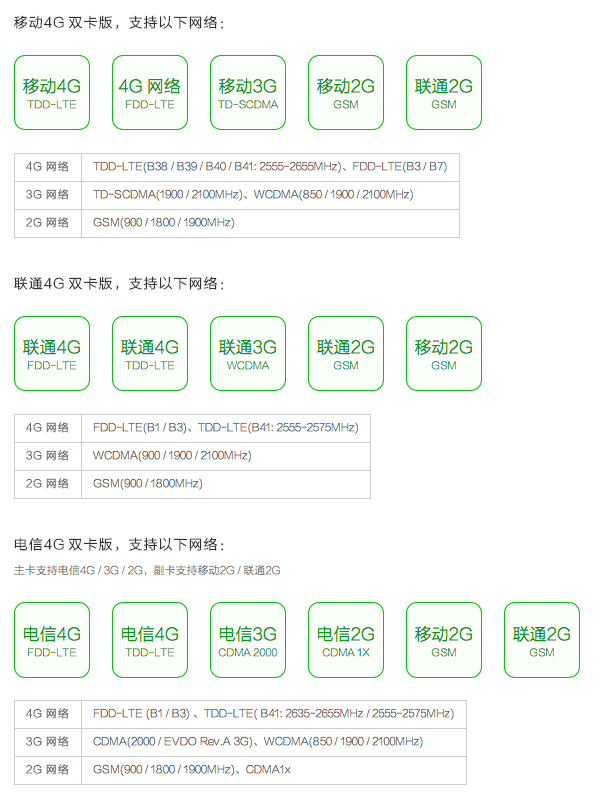Click 联通2G GSM badge under 联通4G 双卡版
Image resolution: width=611 pixels, height=795 pixels.
[x=346, y=353]
